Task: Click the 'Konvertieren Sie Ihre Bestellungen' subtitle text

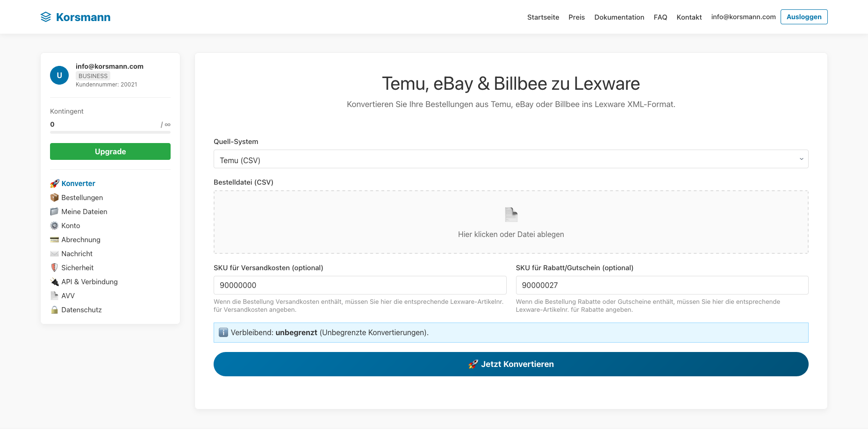Action: click(x=511, y=104)
